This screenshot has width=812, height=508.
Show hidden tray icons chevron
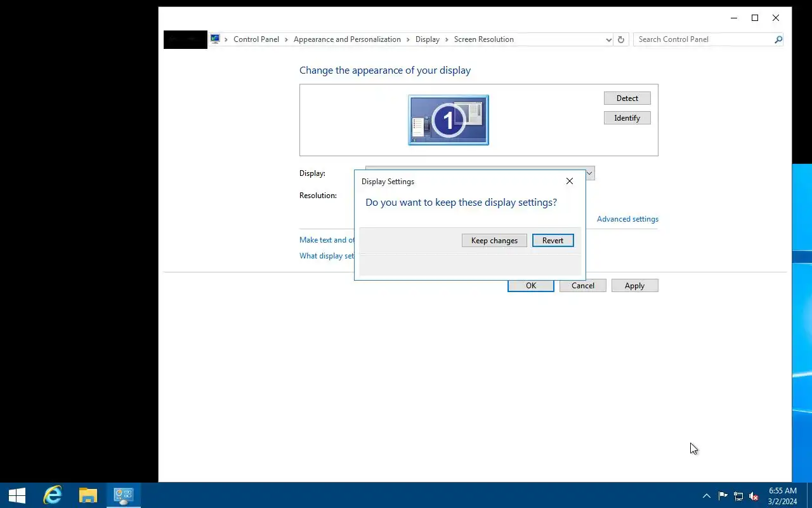coord(706,496)
